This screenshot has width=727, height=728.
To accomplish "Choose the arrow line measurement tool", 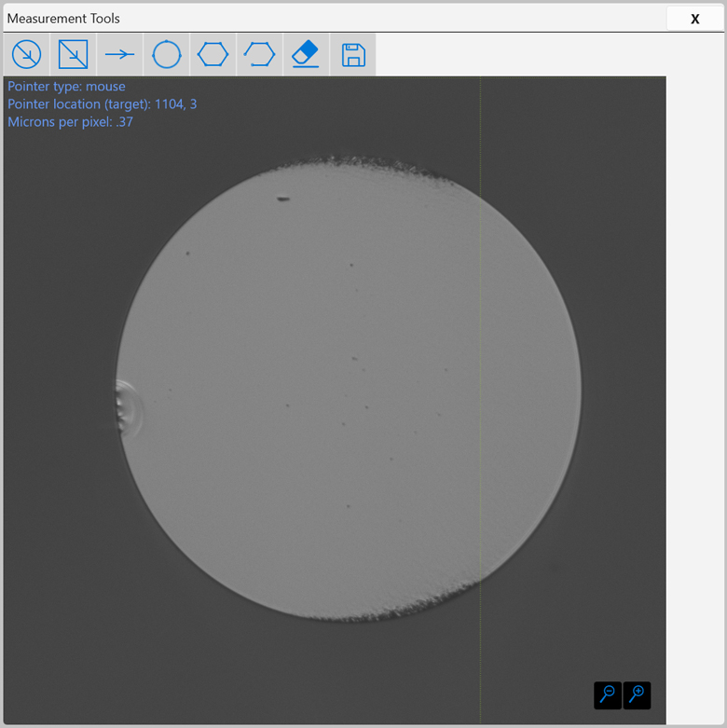I will pos(120,55).
